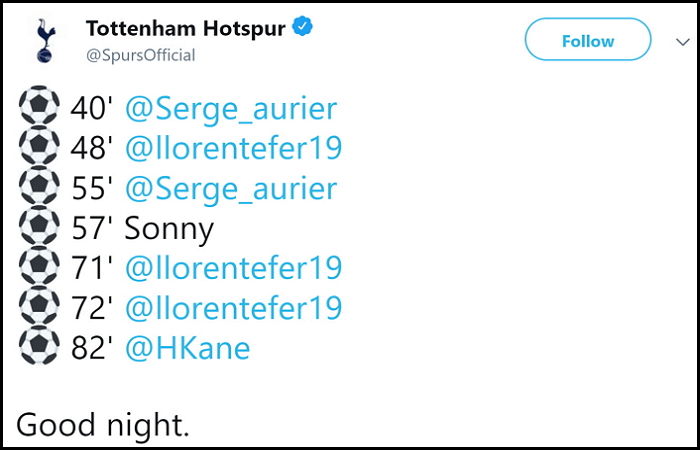
Task: Open @Serge_aurier mention at 40'
Action: 231,110
